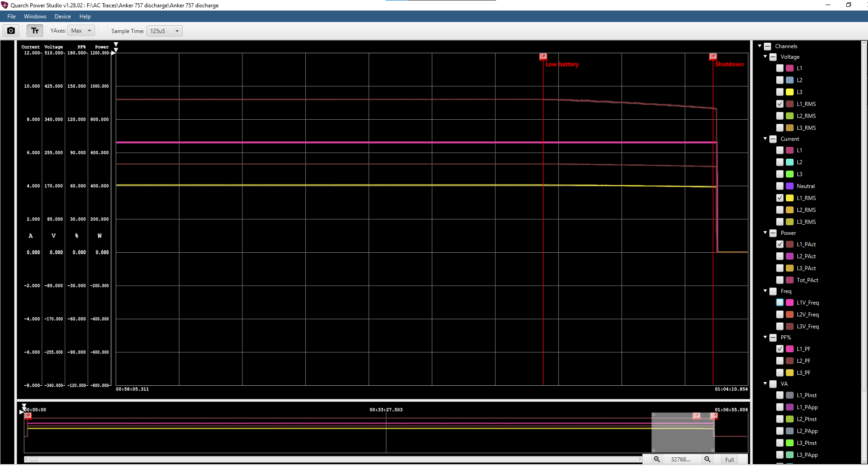Click the Current L2 cyan swatch
This screenshot has height=466, width=868.
coord(790,162)
